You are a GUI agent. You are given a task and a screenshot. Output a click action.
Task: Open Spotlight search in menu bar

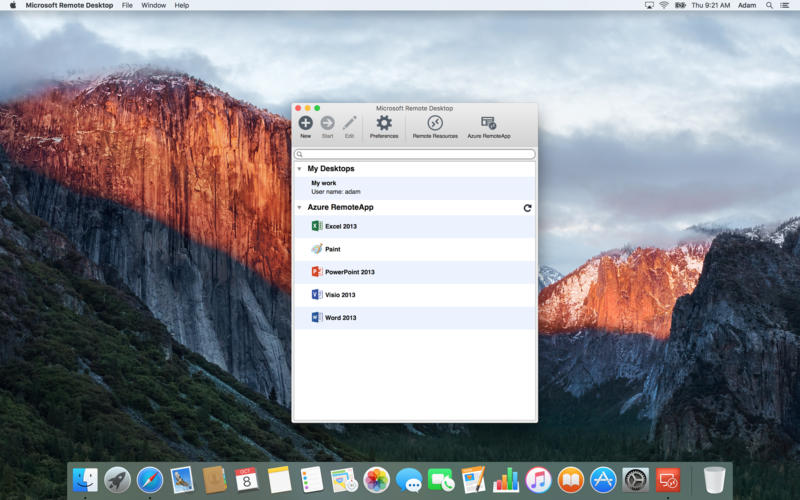click(x=769, y=5)
